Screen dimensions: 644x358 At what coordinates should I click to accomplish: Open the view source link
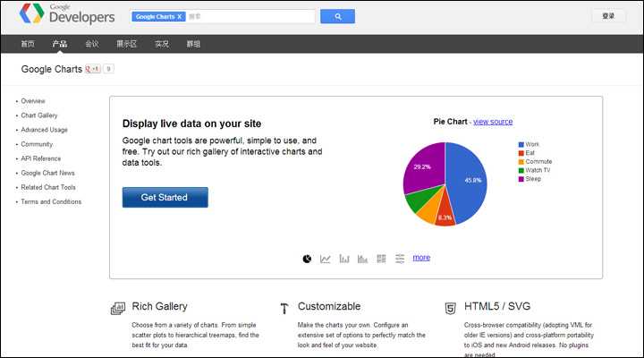pos(493,122)
